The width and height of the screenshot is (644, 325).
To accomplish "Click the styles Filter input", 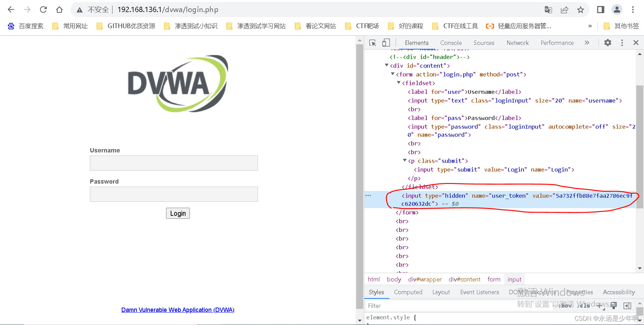I will (x=460, y=306).
